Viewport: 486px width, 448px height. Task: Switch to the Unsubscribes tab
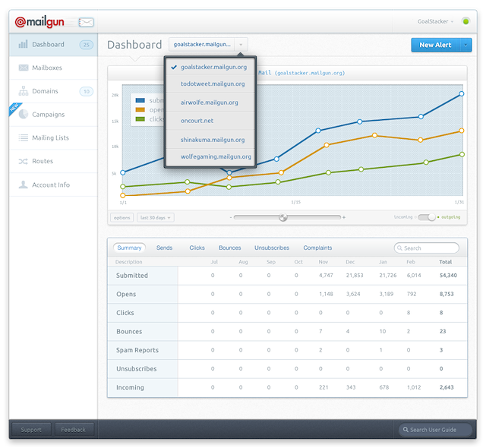[271, 248]
